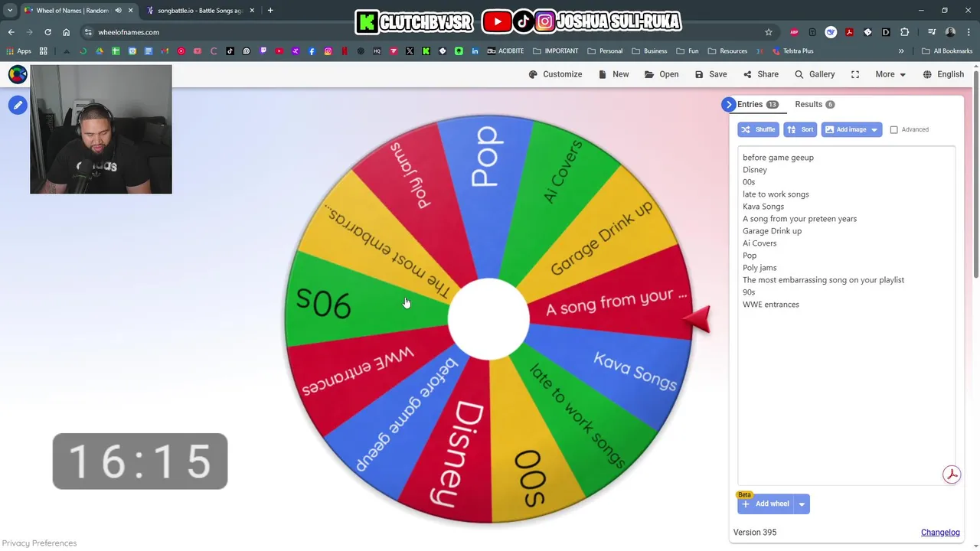
Task: Click the 'Disney' entry line
Action: (x=755, y=169)
